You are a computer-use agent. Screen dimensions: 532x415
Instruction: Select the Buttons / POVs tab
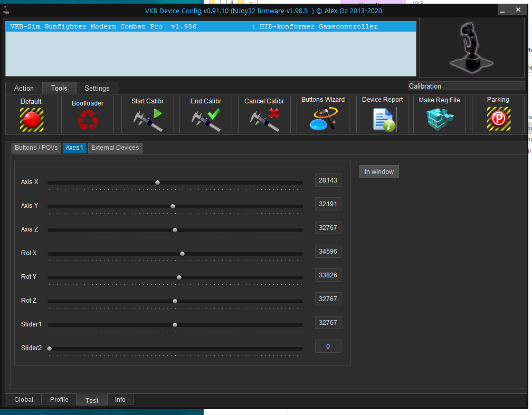click(x=36, y=148)
